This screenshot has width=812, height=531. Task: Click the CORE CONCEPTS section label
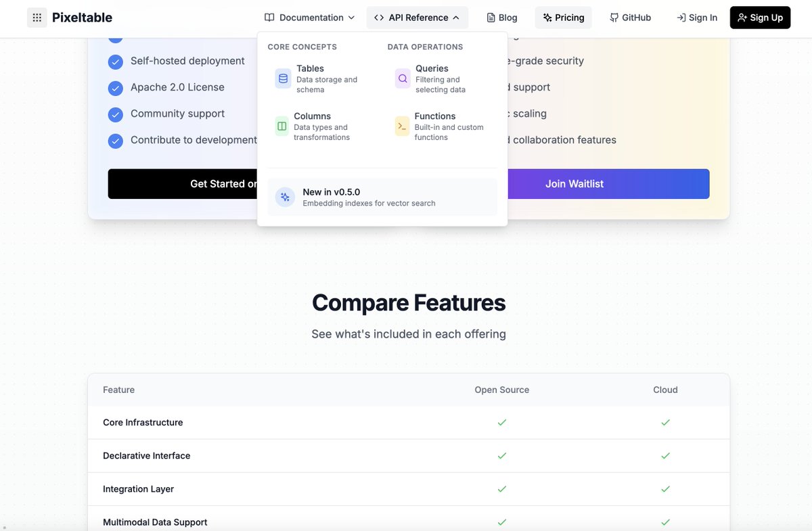click(302, 47)
